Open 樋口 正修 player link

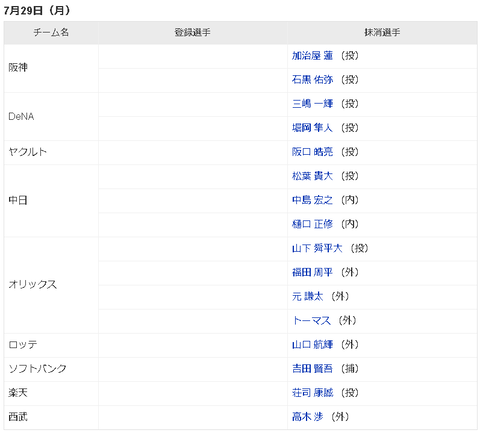point(312,224)
